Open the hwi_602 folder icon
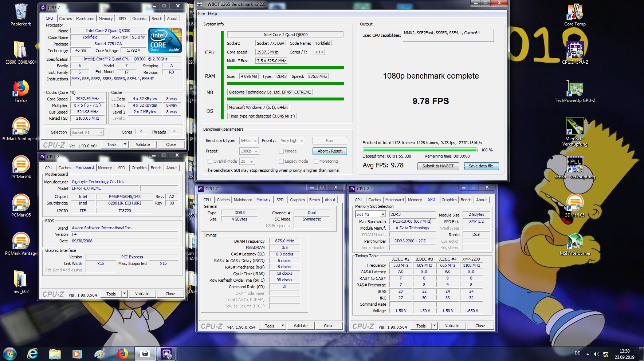The height and width of the screenshot is (361, 644). 21,279
